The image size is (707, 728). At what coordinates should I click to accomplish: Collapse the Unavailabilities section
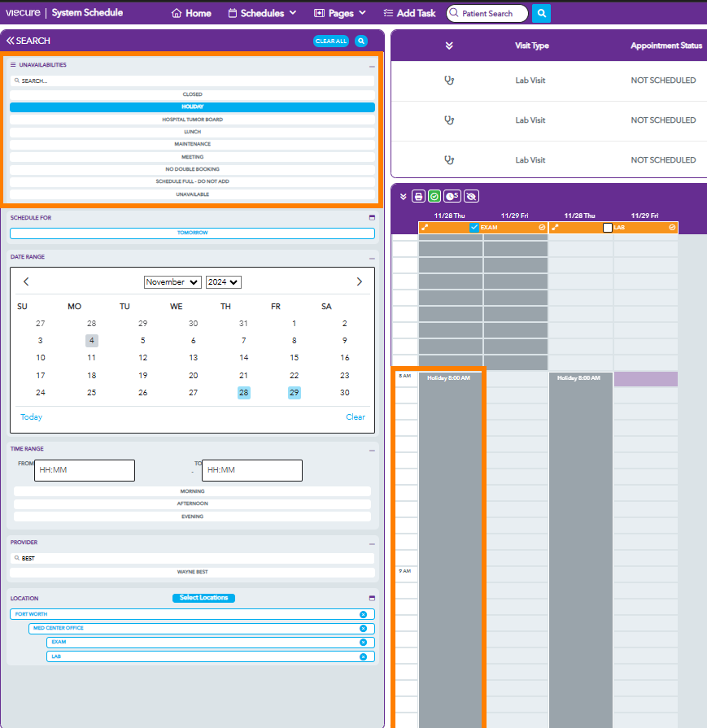coord(372,67)
